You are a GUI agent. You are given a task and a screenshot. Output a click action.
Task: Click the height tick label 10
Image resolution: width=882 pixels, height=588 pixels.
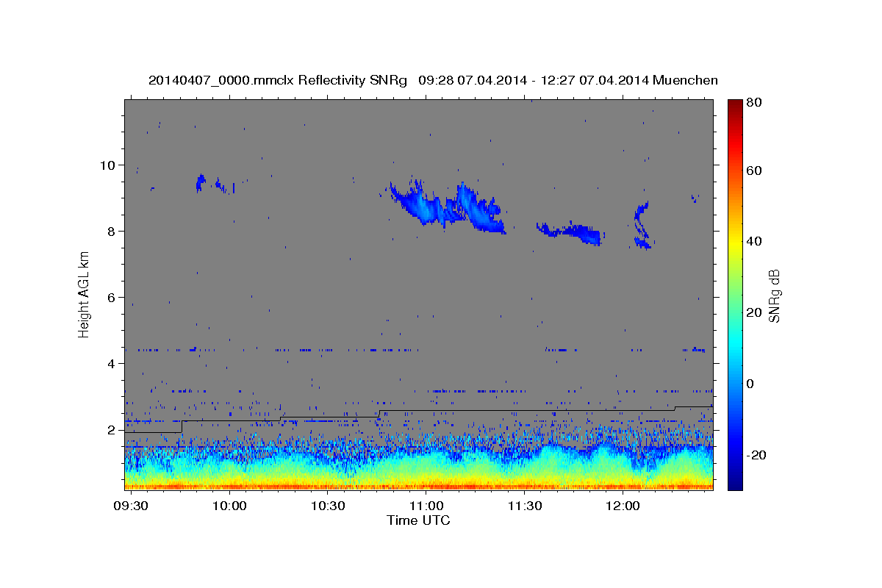click(x=109, y=165)
